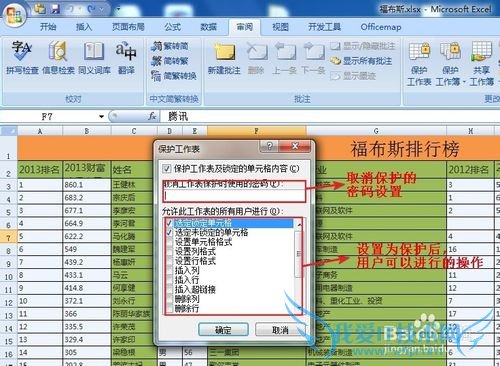500x366 pixels.
Task: Add a new comment (新建批注)
Action: 224,58
